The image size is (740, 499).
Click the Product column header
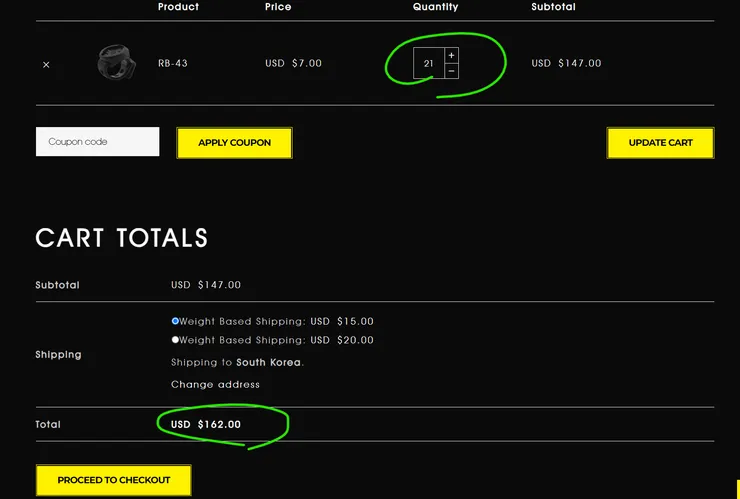pos(178,7)
